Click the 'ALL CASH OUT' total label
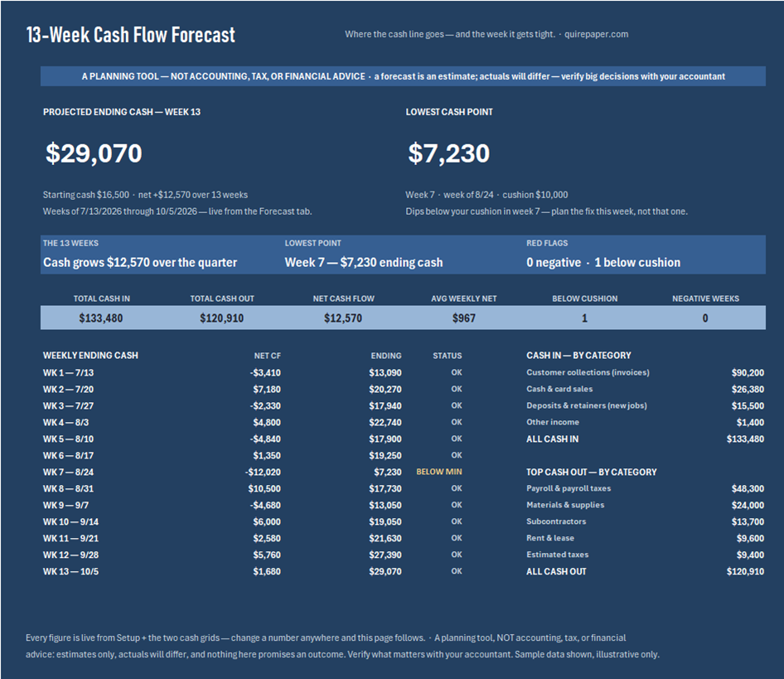The width and height of the screenshot is (784, 679). (x=556, y=571)
